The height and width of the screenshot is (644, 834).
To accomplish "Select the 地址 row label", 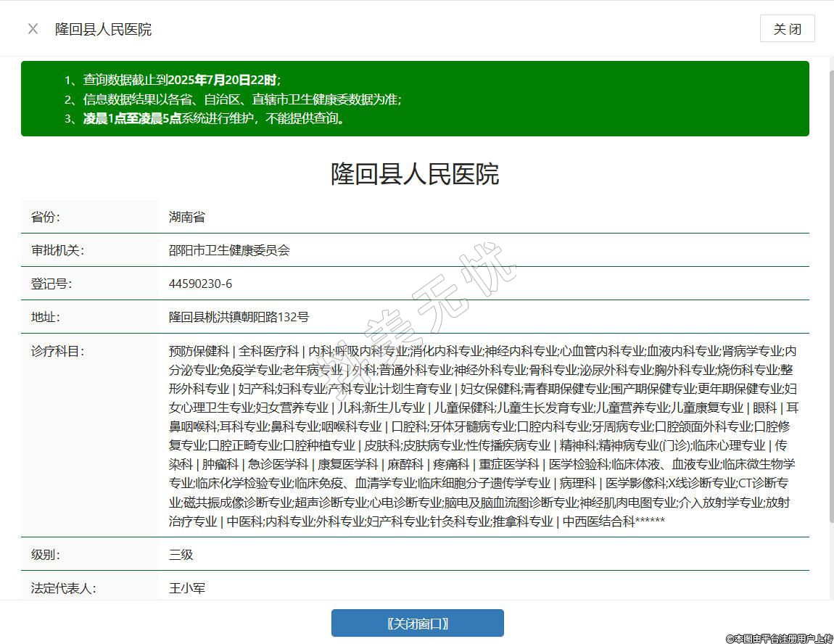I will pos(45,317).
